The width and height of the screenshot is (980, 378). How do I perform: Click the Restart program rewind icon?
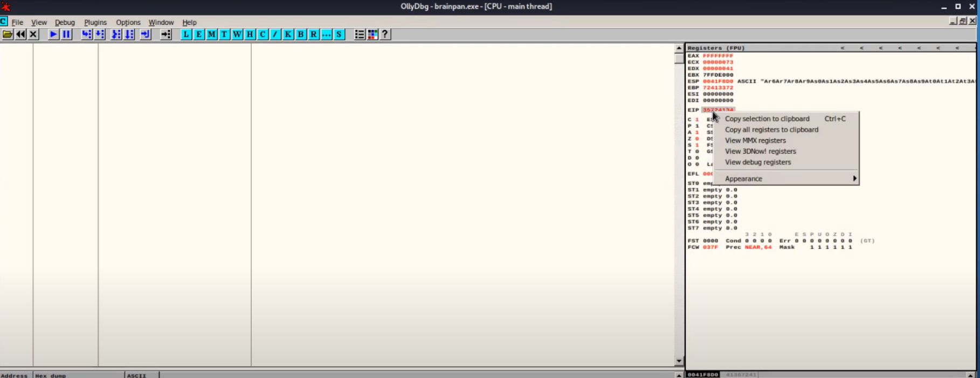point(20,35)
